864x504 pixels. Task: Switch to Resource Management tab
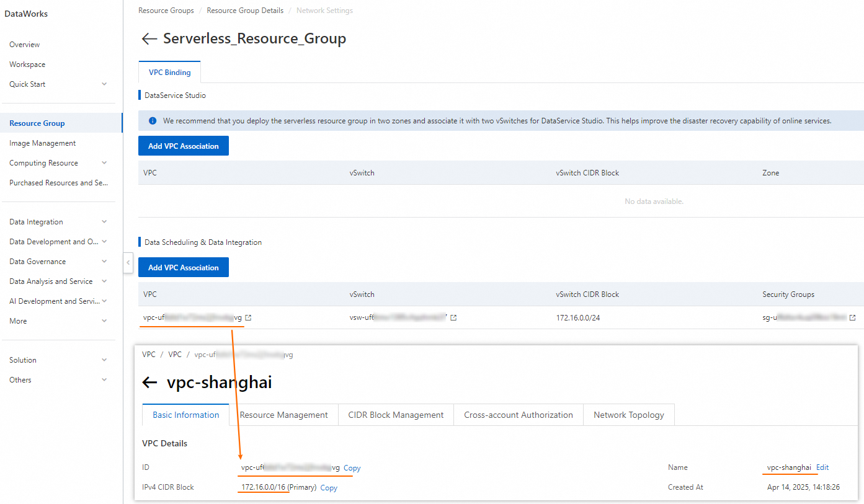click(284, 415)
